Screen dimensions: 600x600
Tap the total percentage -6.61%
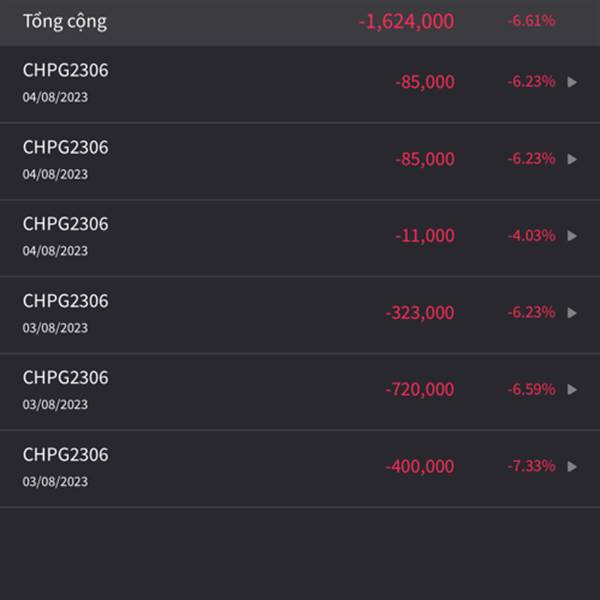[x=531, y=21]
